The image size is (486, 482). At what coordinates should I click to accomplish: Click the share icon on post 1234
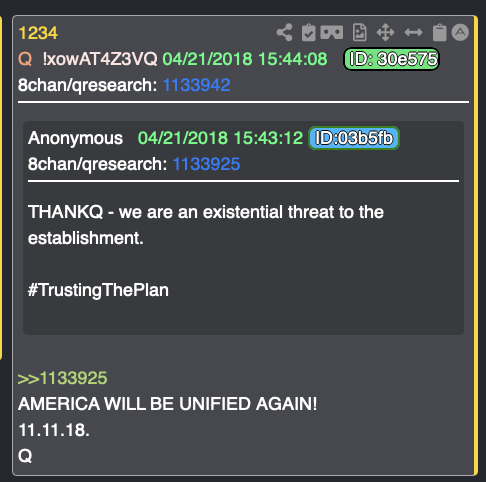(x=284, y=32)
